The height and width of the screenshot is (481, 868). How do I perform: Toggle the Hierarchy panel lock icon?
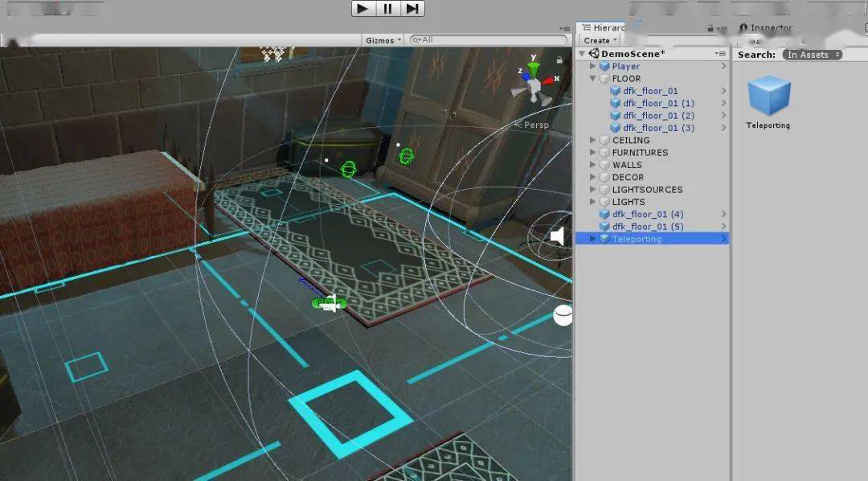click(x=710, y=28)
